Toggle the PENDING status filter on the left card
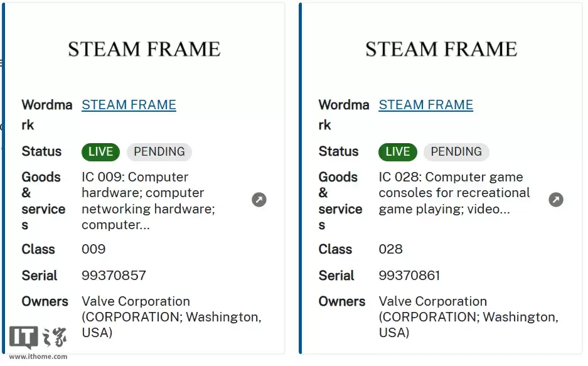 coord(159,151)
